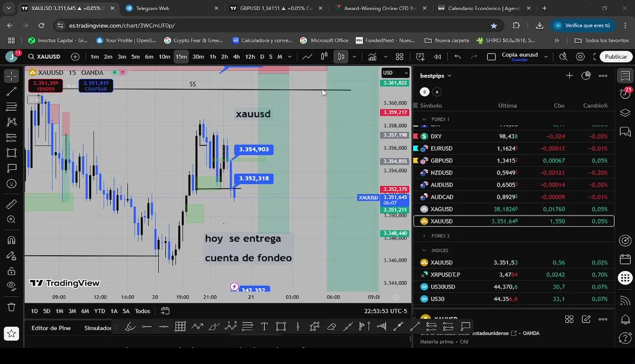Expand the bestpips watchlist dropdown
This screenshot has height=364, width=635.
tap(435, 76)
